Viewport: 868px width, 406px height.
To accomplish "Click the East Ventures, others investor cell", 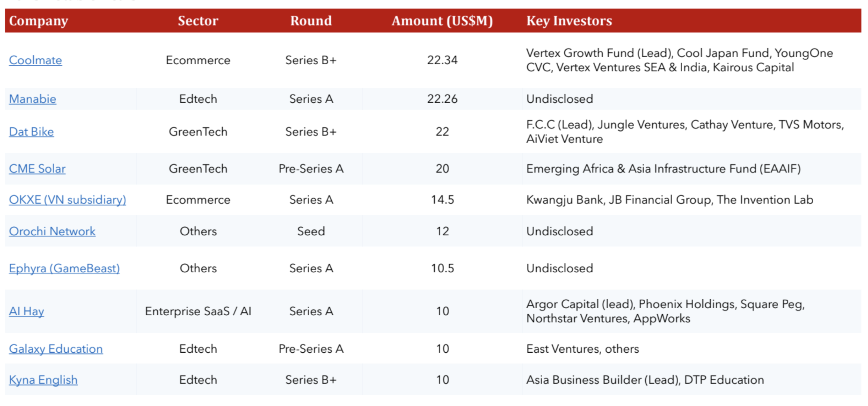I will coord(582,349).
